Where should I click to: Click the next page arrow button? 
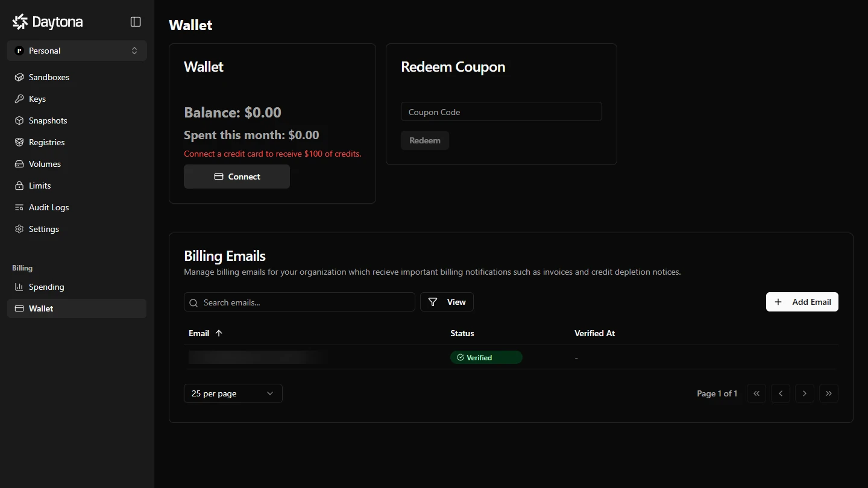804,393
